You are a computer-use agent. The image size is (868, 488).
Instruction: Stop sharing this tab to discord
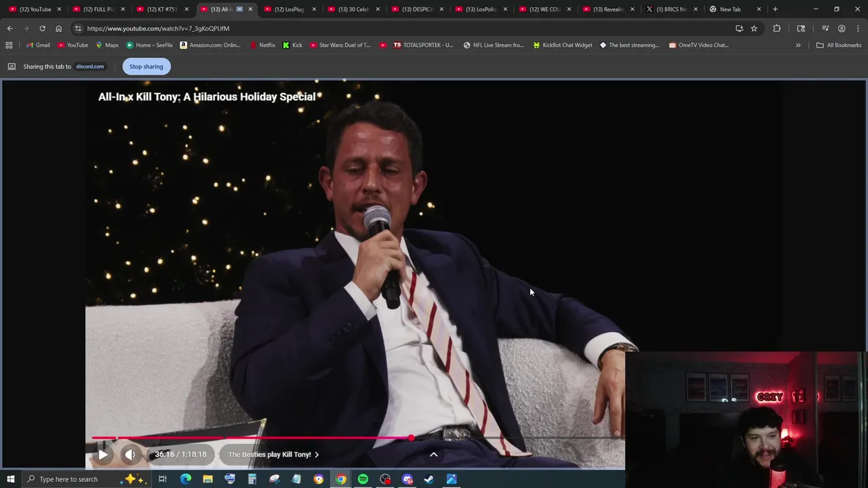click(146, 66)
